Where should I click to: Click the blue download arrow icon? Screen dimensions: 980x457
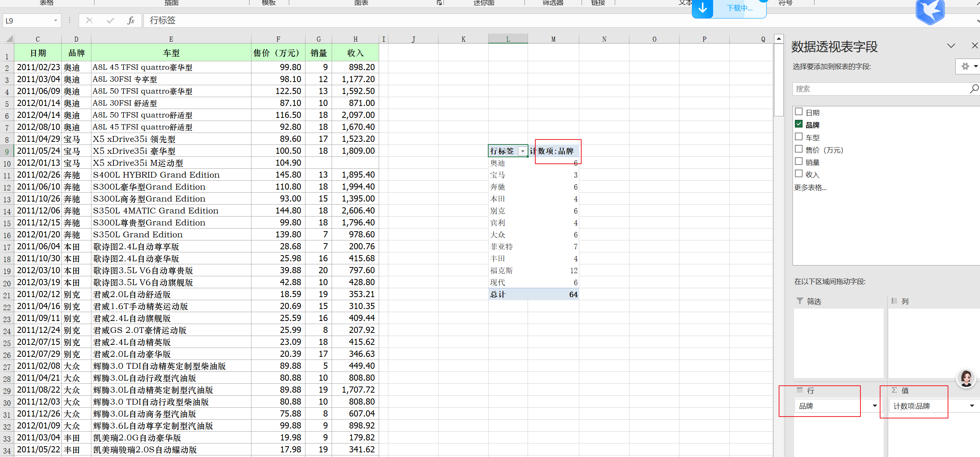pos(703,8)
